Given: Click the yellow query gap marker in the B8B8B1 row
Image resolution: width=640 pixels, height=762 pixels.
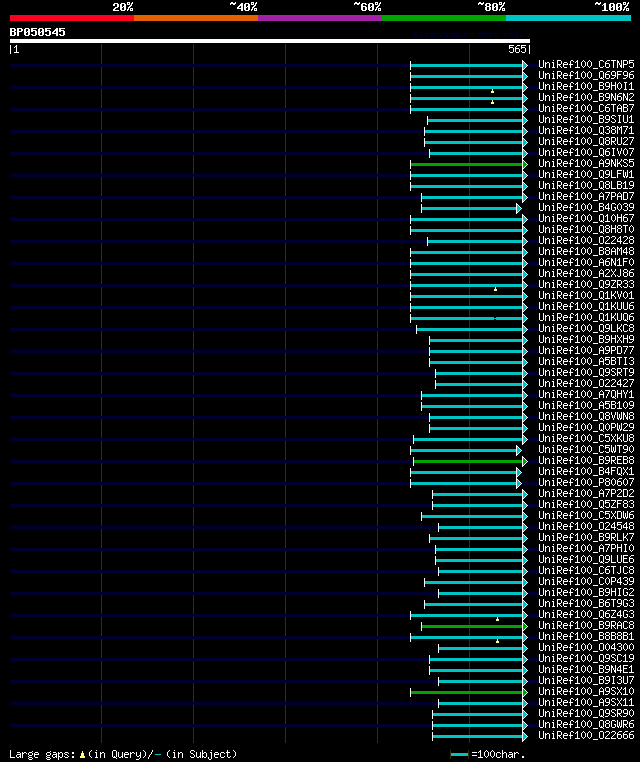Looking at the screenshot, I should point(497,641).
